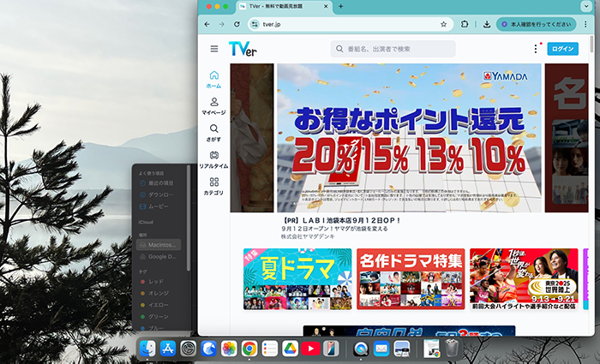Screen dimensions: 600x364
Task: Click the TVer logo
Action: point(243,49)
